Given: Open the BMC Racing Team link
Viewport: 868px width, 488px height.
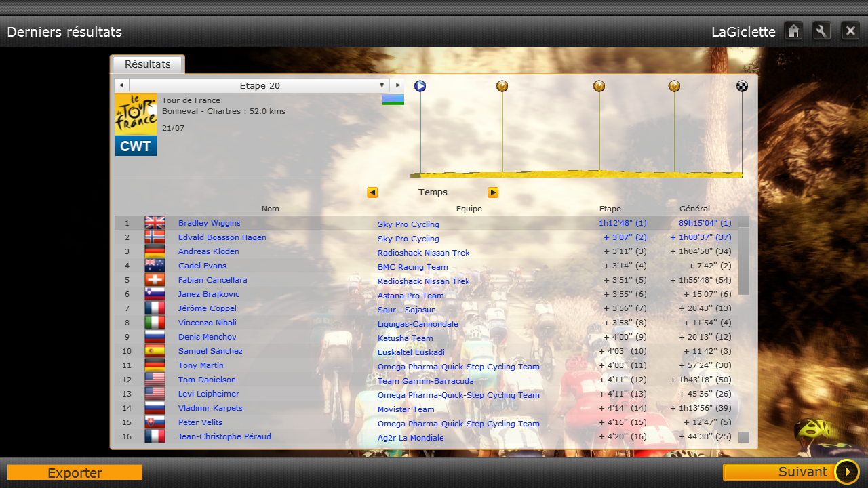Looking at the screenshot, I should coord(412,267).
